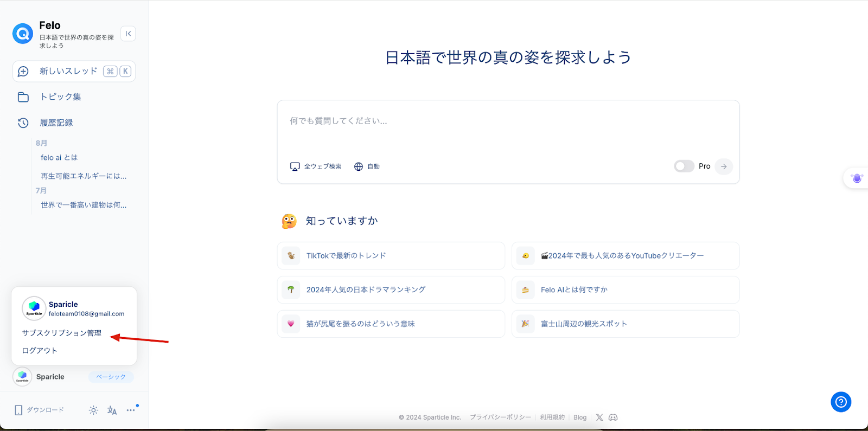Select suggestion 猫が尻尾を振るのはどういう意味
Image resolution: width=868 pixels, height=431 pixels.
point(391,324)
